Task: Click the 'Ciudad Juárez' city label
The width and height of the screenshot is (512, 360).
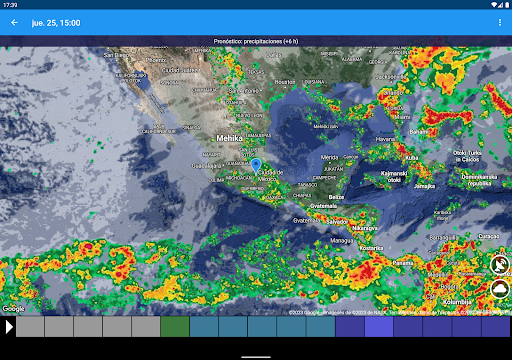Action: pos(180,70)
